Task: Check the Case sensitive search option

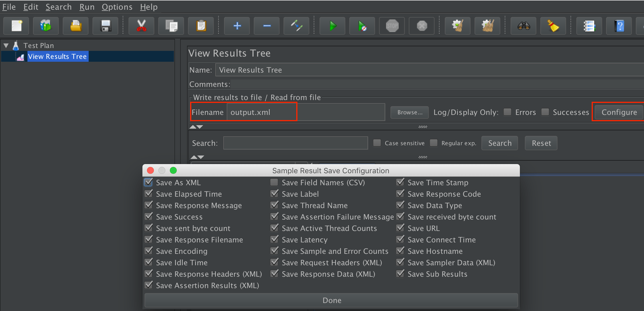Action: [377, 143]
